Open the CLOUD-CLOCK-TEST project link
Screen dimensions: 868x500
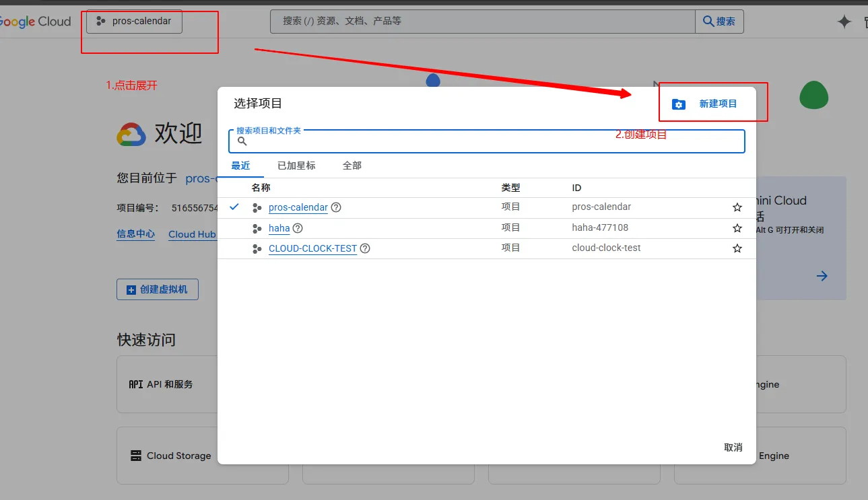312,248
